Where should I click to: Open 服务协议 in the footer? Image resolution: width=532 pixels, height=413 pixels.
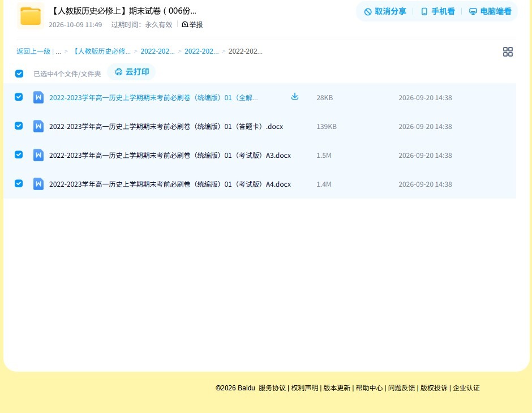tap(272, 388)
